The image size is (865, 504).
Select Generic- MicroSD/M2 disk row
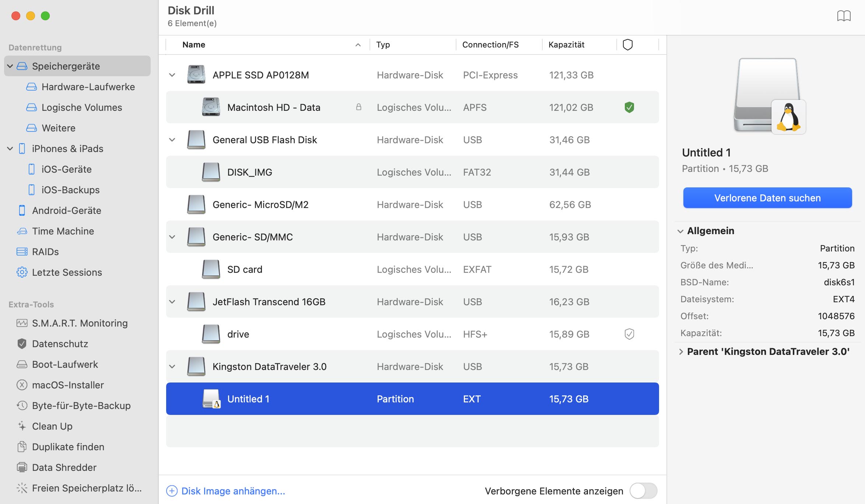(x=412, y=204)
